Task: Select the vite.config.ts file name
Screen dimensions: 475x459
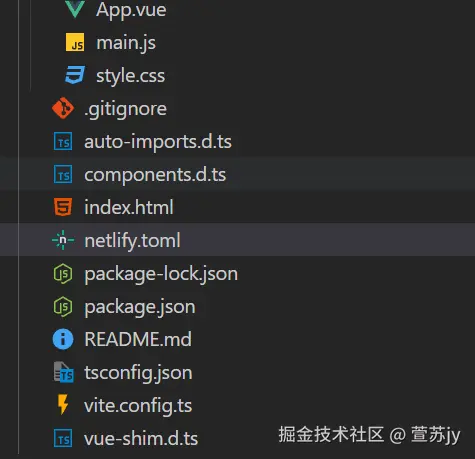Action: point(138,406)
